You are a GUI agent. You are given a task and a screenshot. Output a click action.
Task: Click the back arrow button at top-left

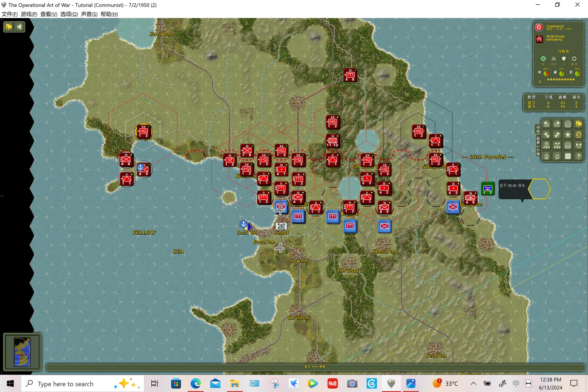coord(19,27)
